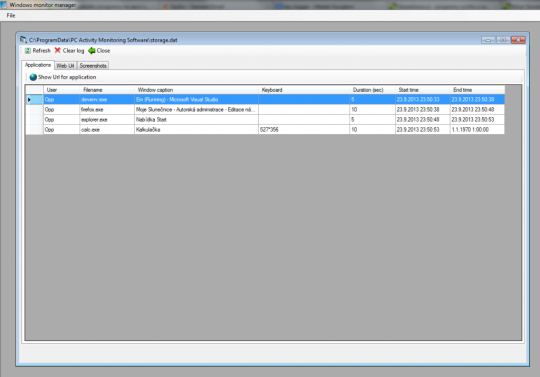Sort by the Window caption column header
This screenshot has width=540, height=377.
(196, 90)
